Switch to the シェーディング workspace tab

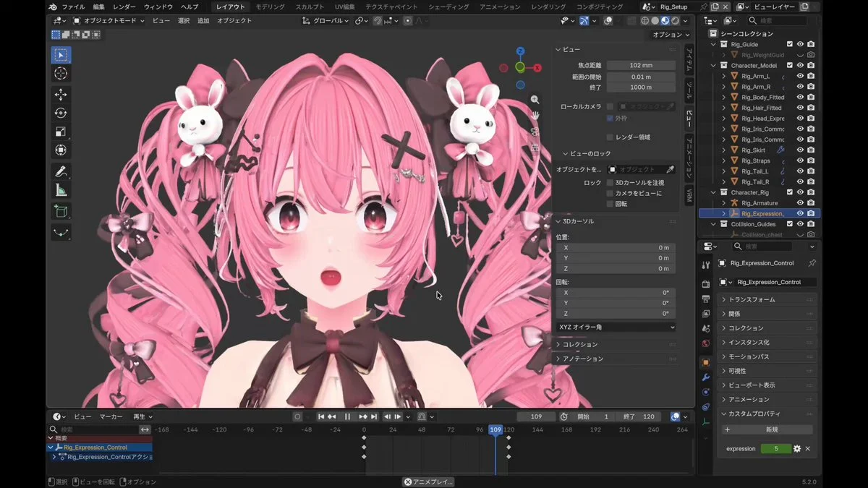pyautogui.click(x=448, y=7)
